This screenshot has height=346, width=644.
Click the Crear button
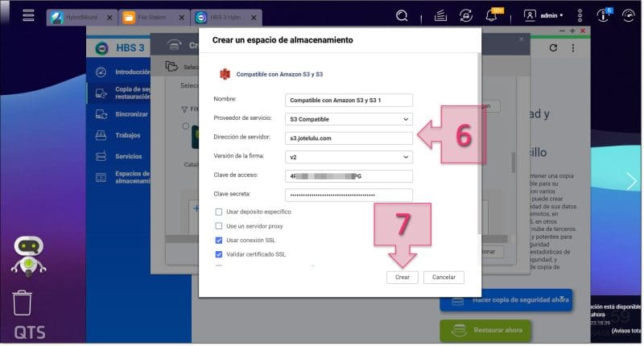click(x=402, y=278)
